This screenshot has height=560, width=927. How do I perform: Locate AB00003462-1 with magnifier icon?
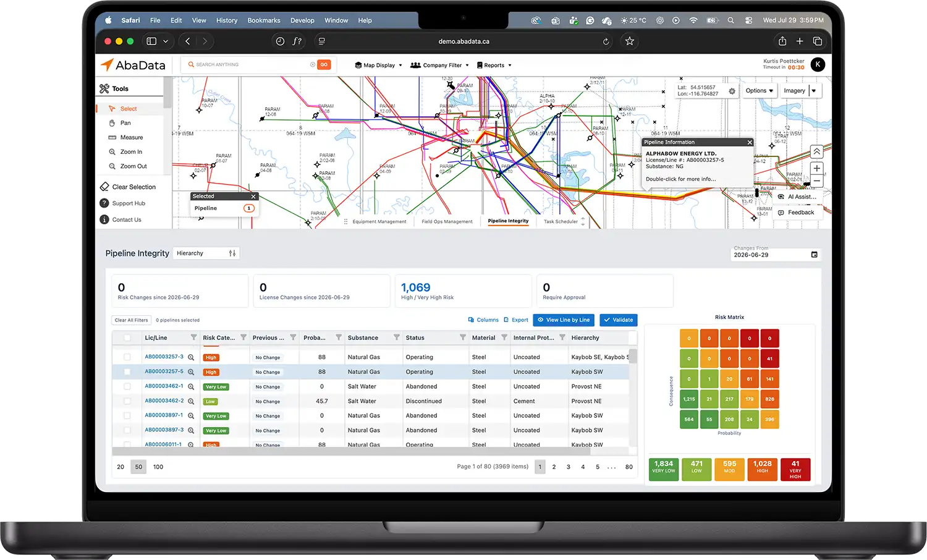(x=191, y=386)
